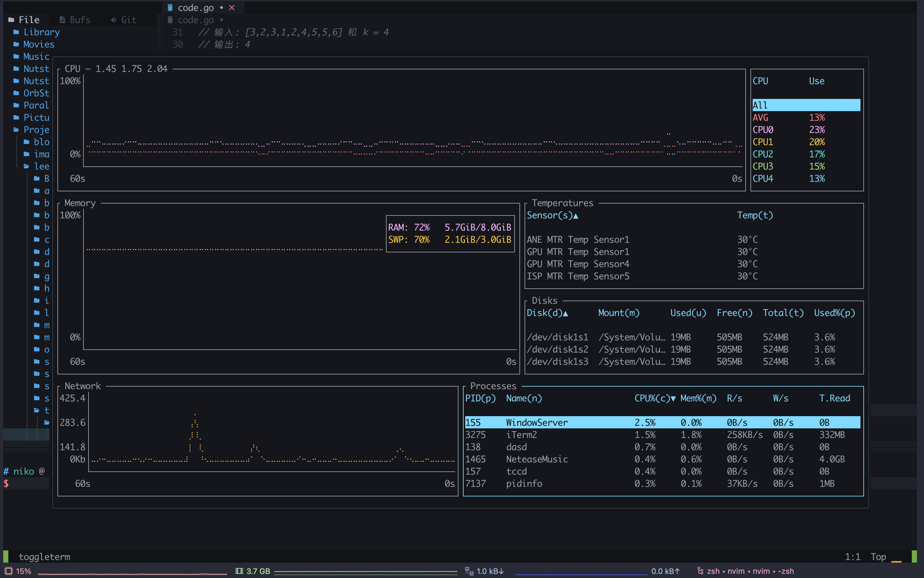Expand the ima folder

pos(37,154)
